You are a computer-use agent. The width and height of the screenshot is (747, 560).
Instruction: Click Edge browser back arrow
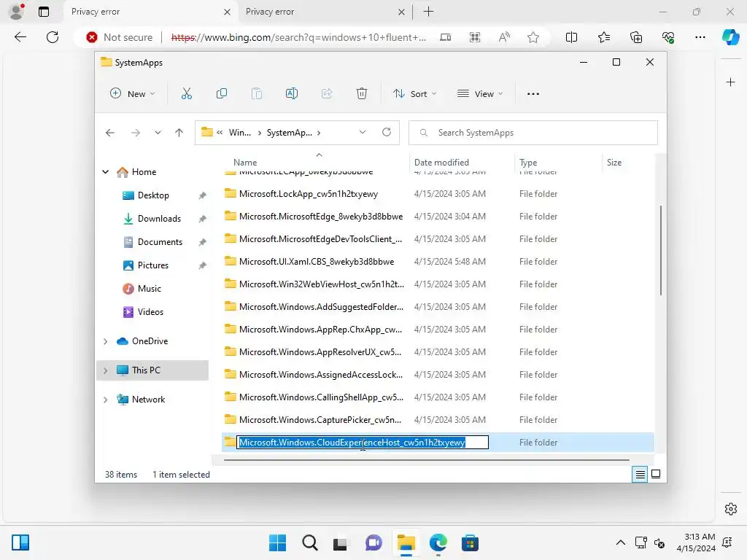20,37
